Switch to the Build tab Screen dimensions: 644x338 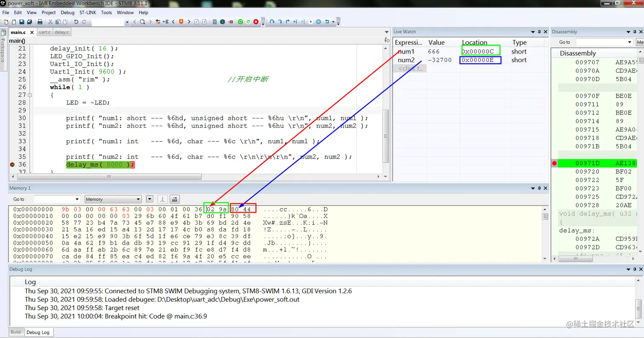[16, 332]
